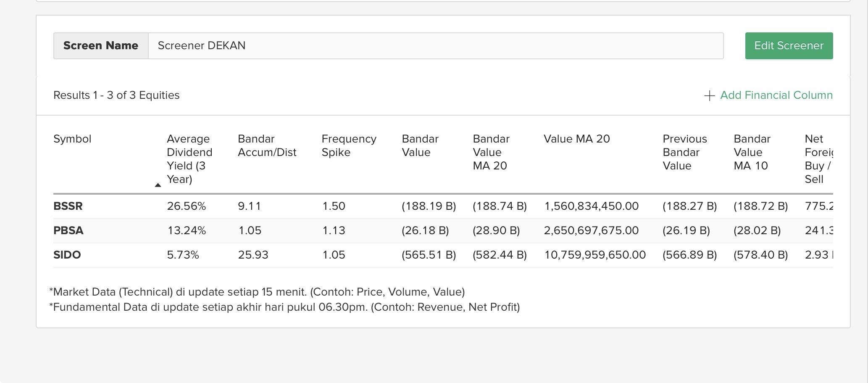The height and width of the screenshot is (383, 868).
Task: Click the Edit Screener button
Action: 789,46
